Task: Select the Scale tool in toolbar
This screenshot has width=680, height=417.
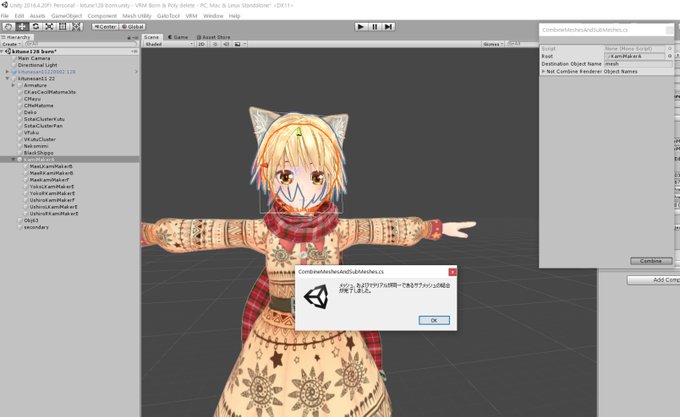Action: 49,26
